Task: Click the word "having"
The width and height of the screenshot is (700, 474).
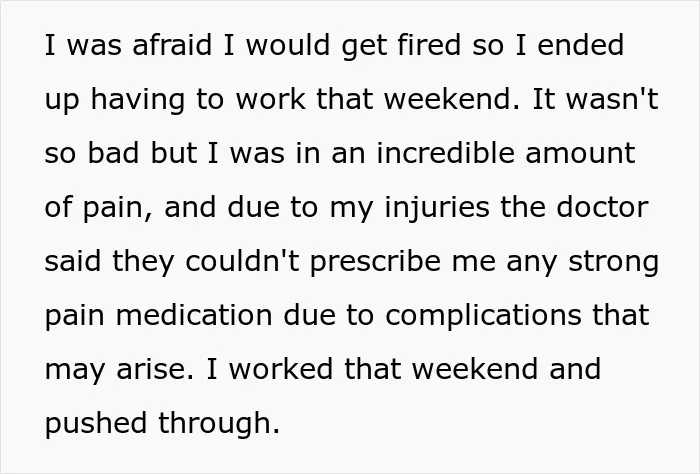Action: [x=137, y=99]
